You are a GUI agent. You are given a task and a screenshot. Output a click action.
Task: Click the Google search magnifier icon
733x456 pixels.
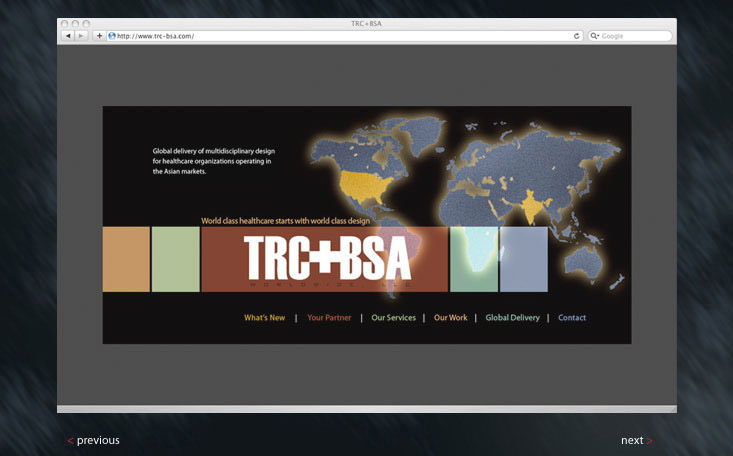595,36
